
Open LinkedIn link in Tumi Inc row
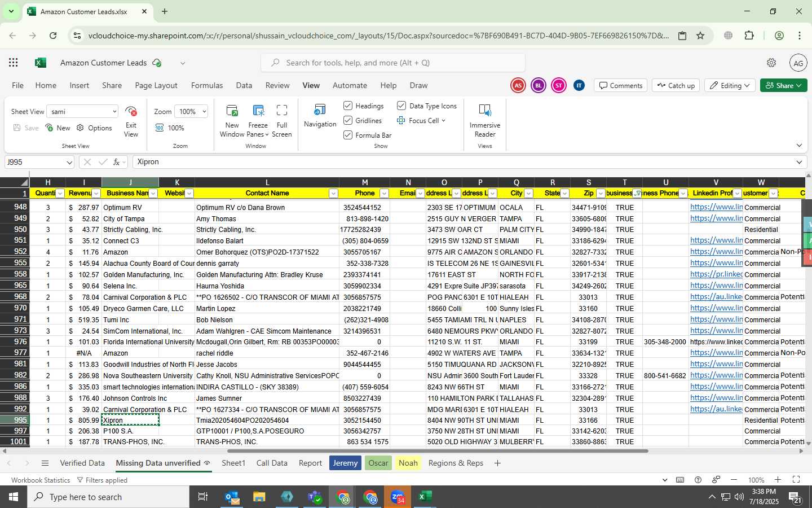pos(716,319)
